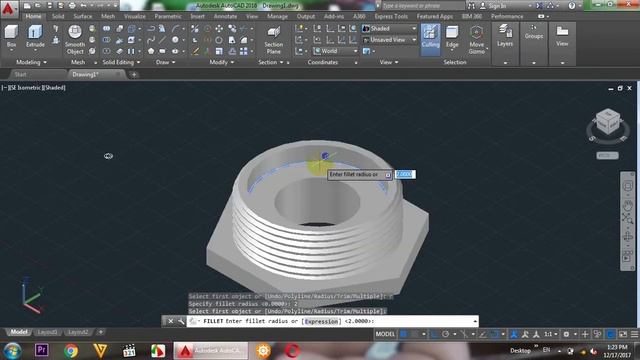Open the World coordinate system dropdown
This screenshot has width=640, height=360.
point(336,51)
